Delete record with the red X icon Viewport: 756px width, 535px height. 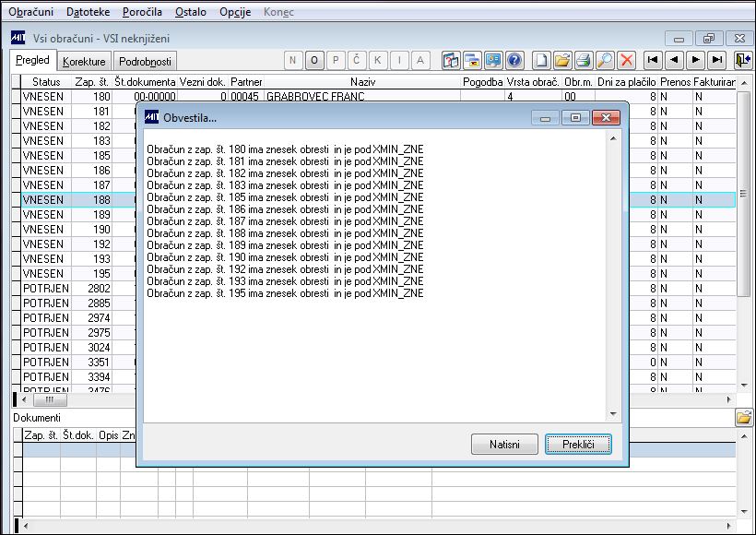[626, 60]
